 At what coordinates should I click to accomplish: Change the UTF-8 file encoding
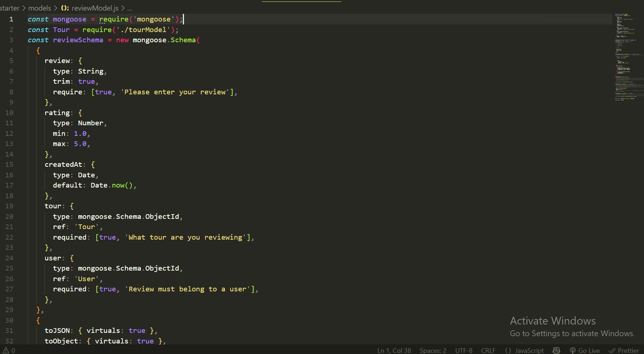(x=464, y=350)
